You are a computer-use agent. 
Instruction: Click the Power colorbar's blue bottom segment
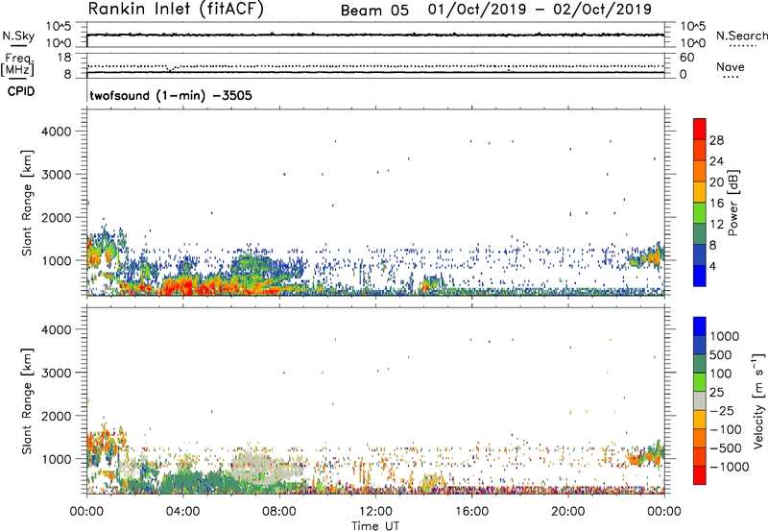700,277
